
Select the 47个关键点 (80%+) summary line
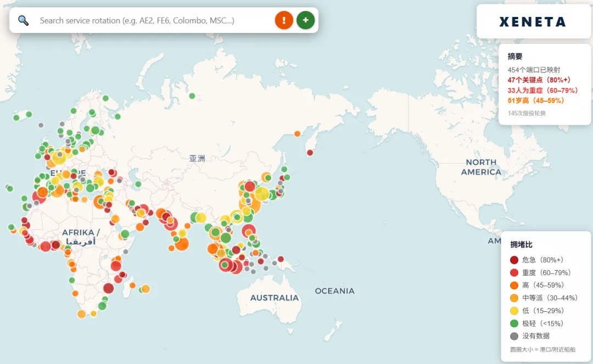[x=539, y=80]
